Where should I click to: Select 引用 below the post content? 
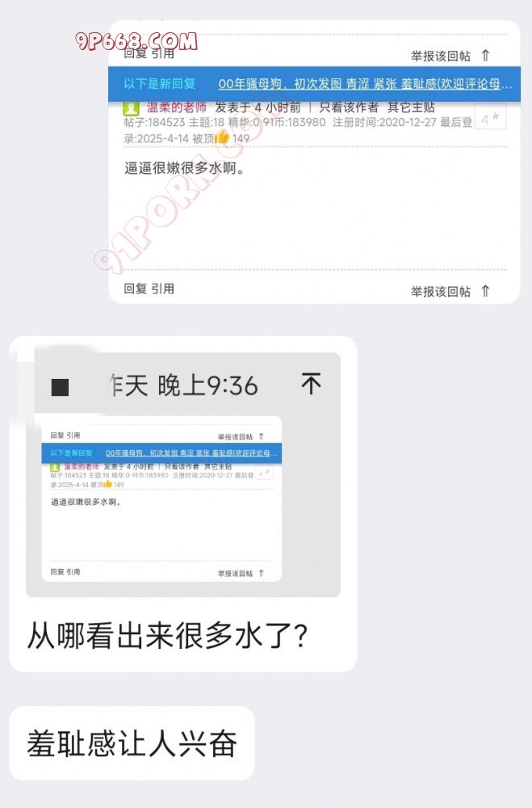(163, 288)
